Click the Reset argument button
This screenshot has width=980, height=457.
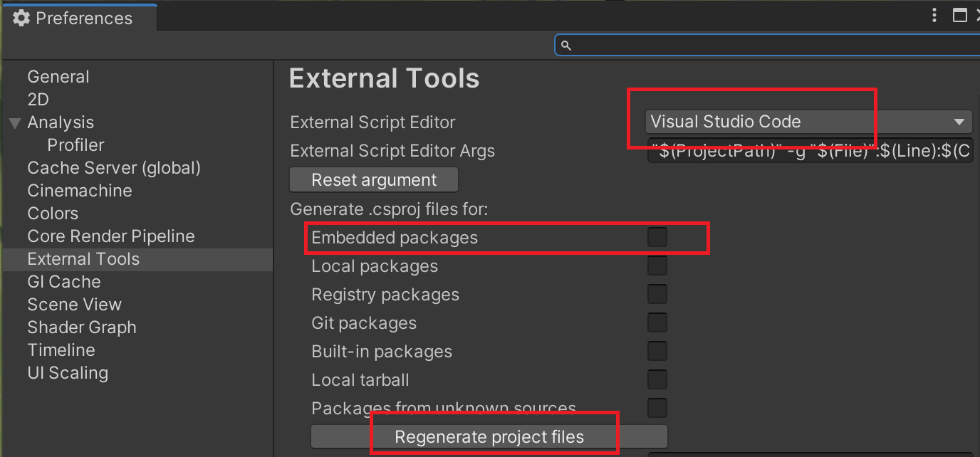[374, 179]
